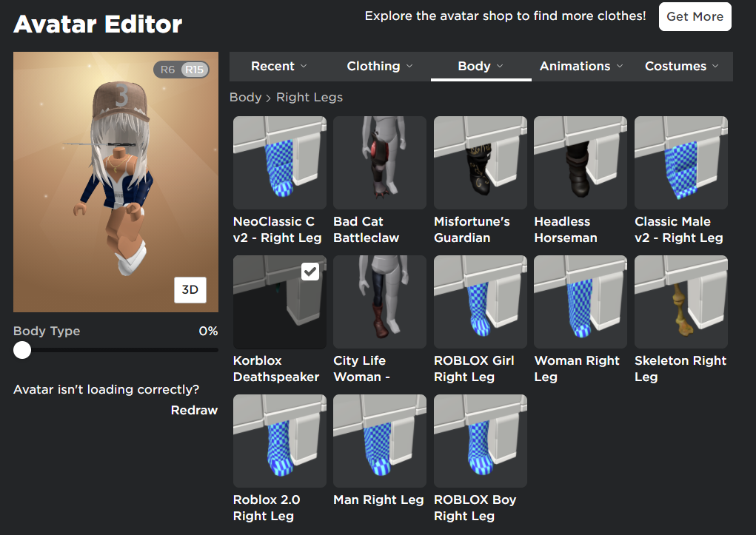Expand the Recent dropdown chevron
This screenshot has width=756, height=535.
pyautogui.click(x=304, y=66)
